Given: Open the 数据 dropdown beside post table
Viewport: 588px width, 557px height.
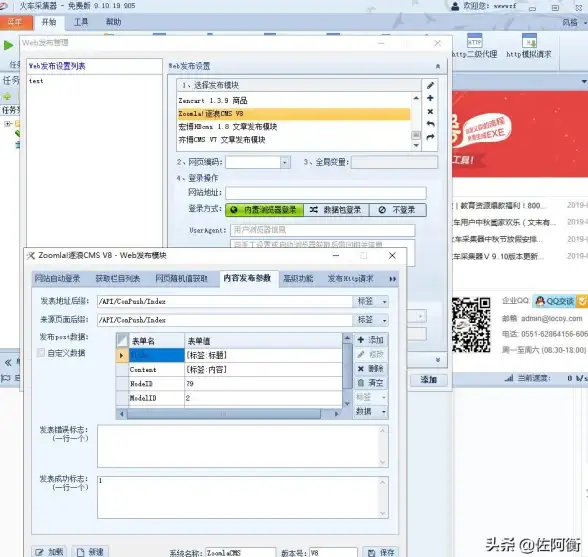Looking at the screenshot, I should (370, 411).
